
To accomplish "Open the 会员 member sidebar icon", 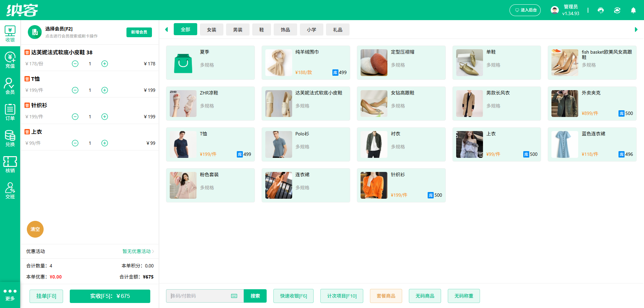I will 10,86.
